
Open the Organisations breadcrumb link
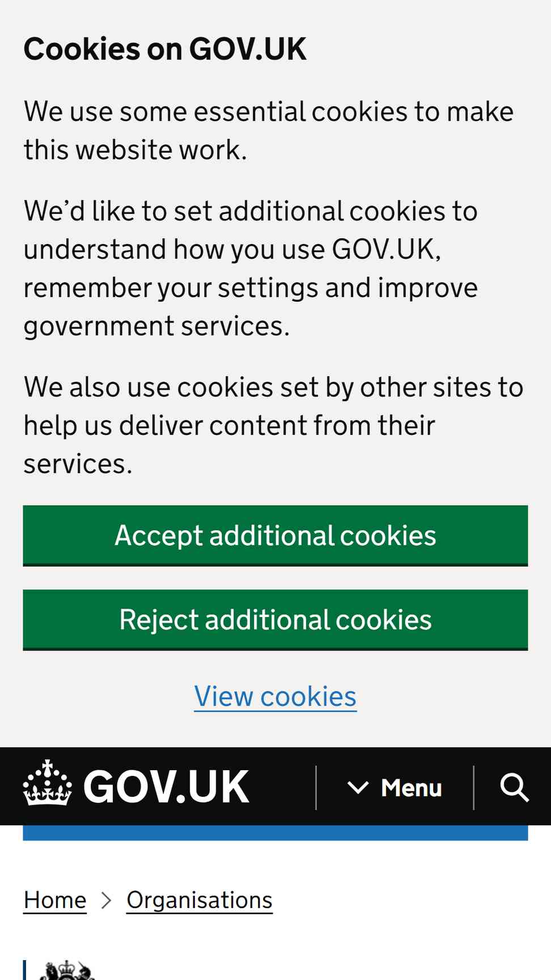click(x=200, y=900)
